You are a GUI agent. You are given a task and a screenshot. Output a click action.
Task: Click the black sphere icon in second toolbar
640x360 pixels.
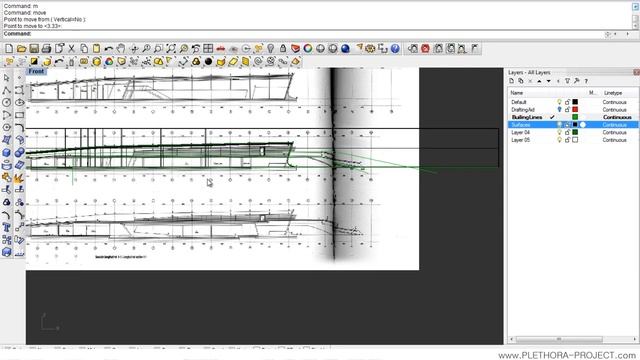click(x=209, y=62)
